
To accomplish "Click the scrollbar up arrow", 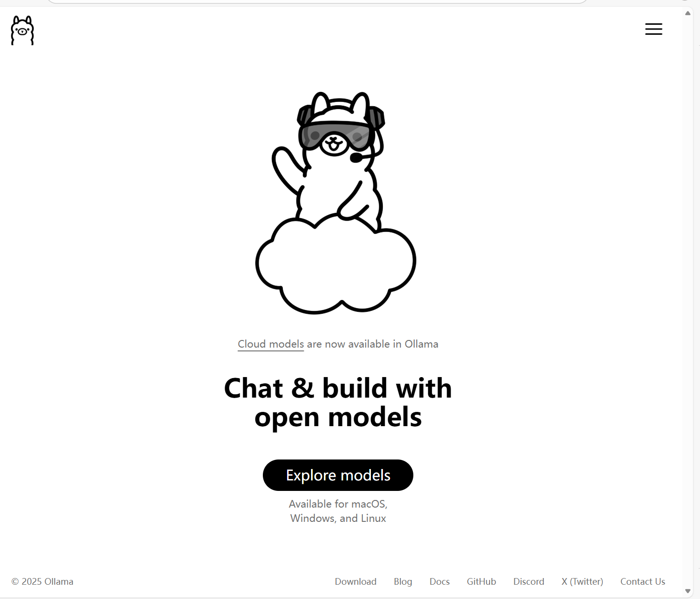I will [688, 13].
